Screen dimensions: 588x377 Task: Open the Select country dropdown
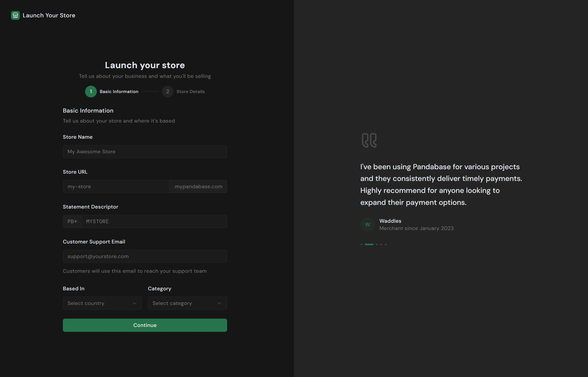click(x=102, y=303)
